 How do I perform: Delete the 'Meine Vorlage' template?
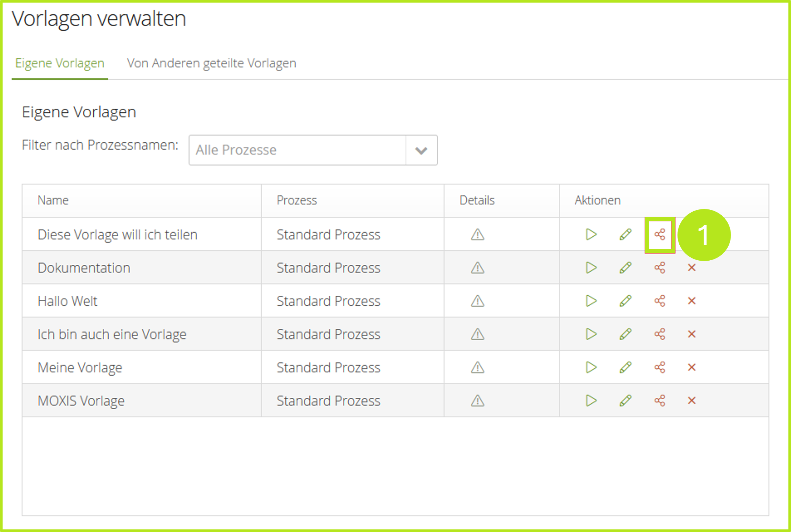pos(691,367)
